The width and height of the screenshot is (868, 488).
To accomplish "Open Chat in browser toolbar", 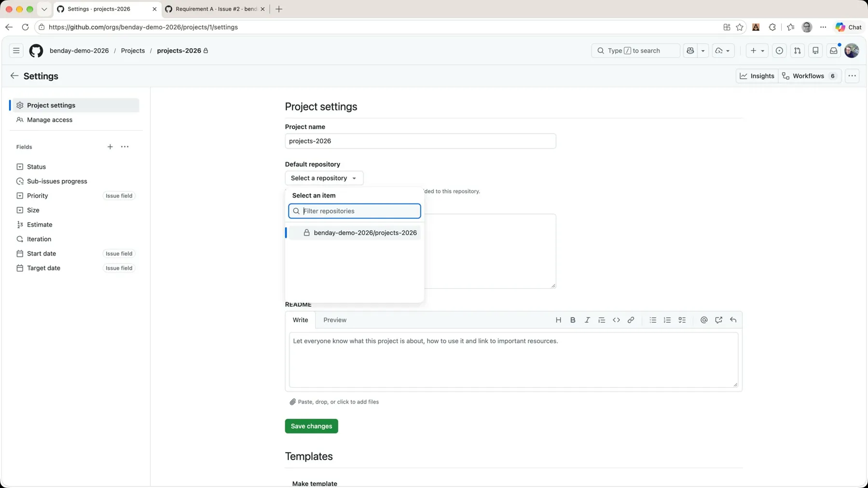I will tap(849, 27).
